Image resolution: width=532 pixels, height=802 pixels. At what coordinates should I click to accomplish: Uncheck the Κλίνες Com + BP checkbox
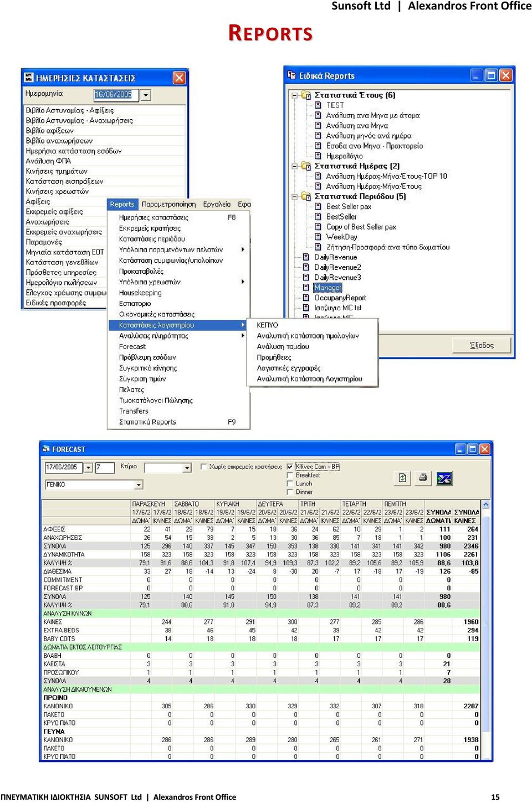click(290, 467)
